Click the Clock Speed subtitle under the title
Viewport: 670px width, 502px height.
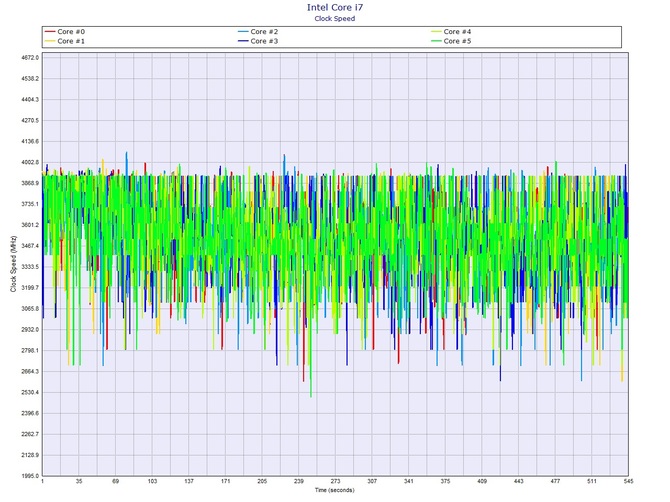click(335, 18)
